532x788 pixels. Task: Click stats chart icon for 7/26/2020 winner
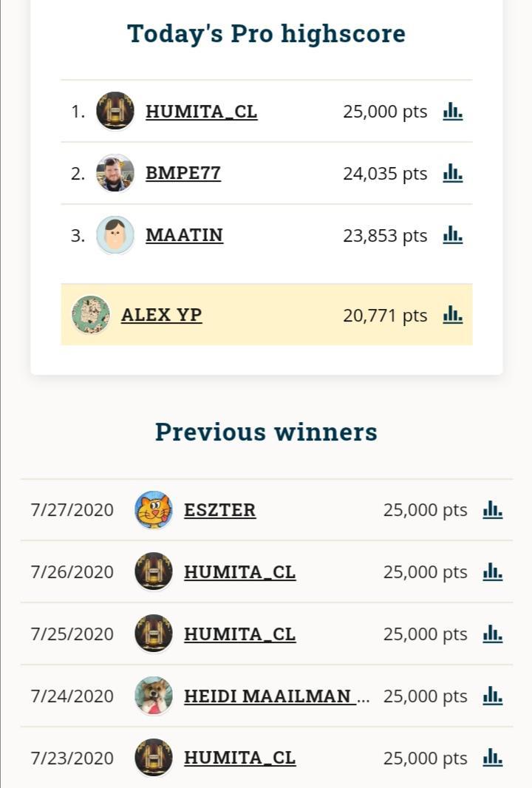(x=493, y=572)
